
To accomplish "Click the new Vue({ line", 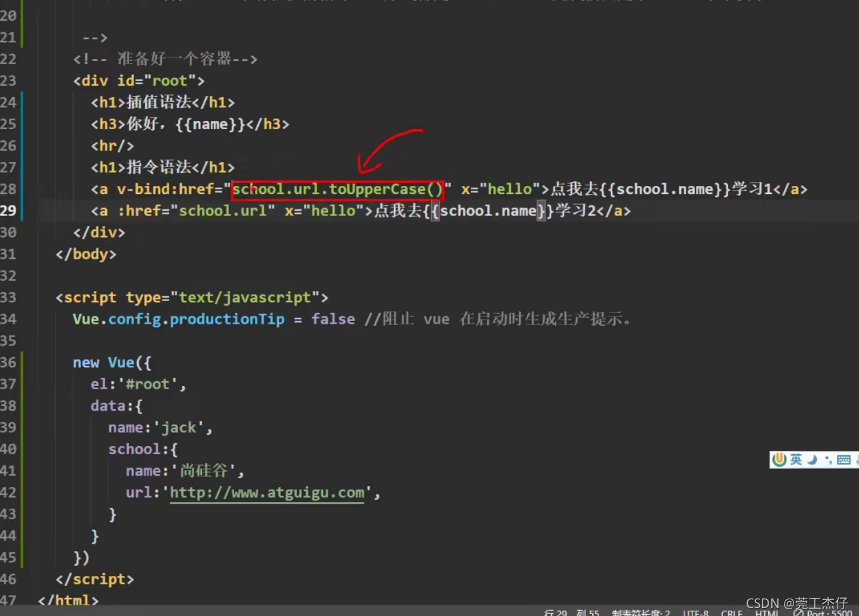I will pos(112,363).
